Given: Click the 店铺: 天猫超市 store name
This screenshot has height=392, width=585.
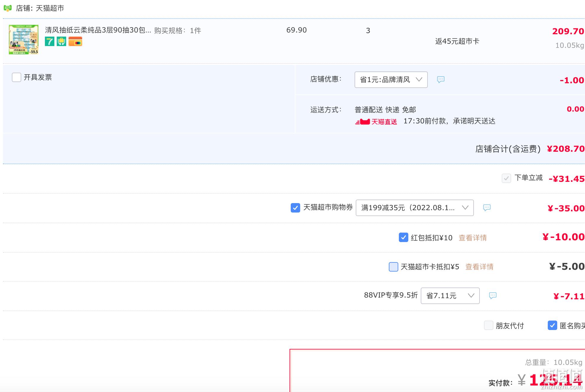Looking at the screenshot, I should pyautogui.click(x=40, y=8).
